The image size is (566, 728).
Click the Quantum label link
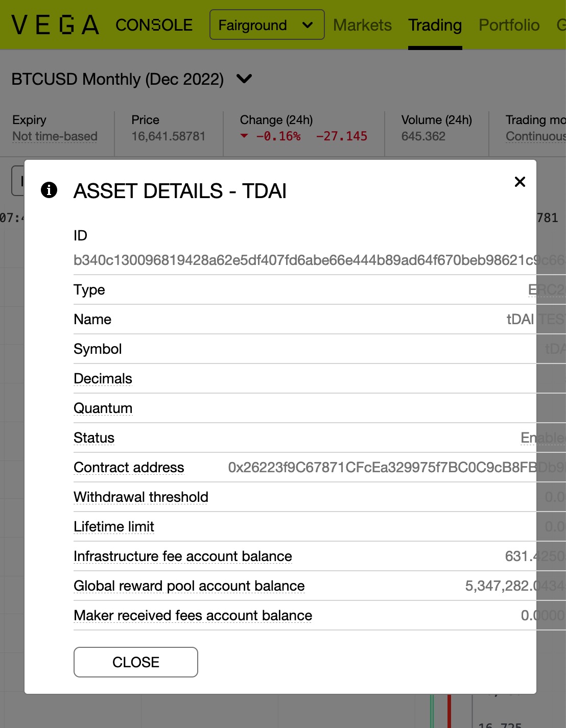103,408
